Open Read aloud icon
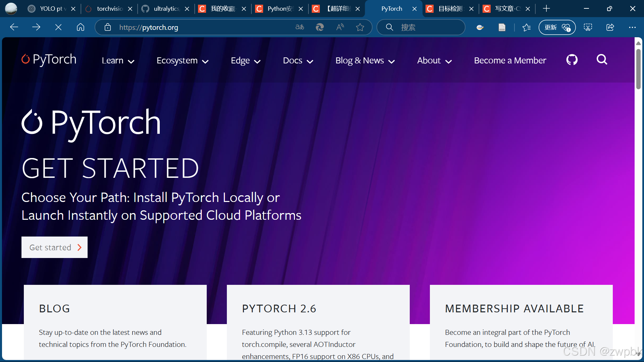 coord(340,27)
